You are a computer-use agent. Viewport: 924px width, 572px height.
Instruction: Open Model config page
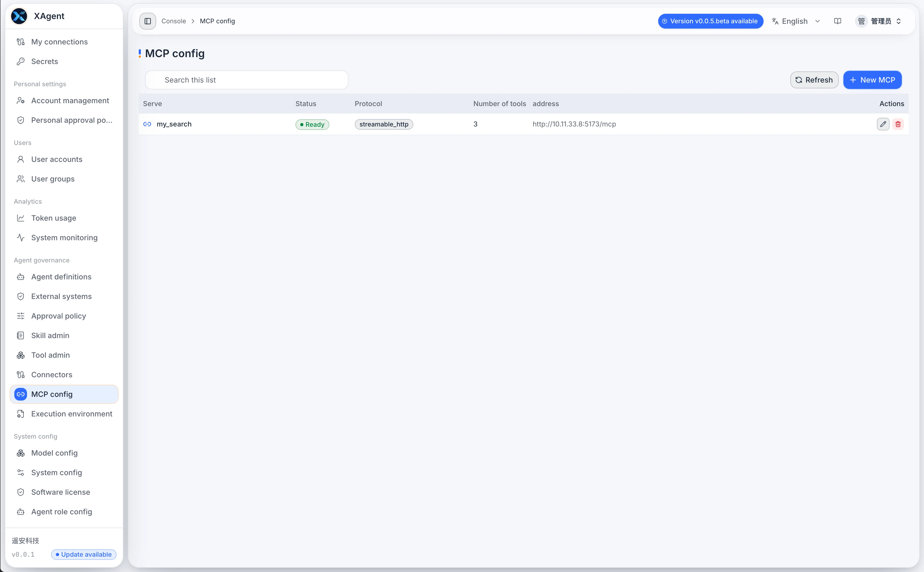pos(64,453)
